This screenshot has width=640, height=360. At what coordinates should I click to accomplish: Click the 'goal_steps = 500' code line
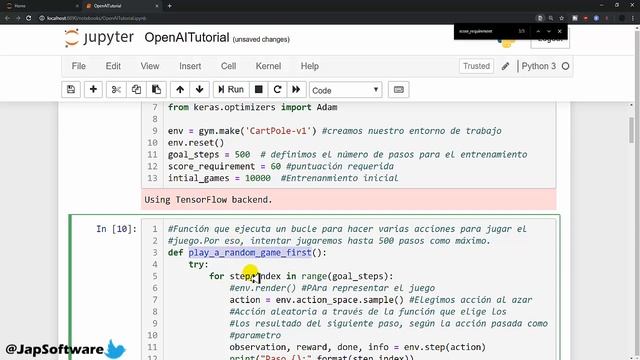pos(347,155)
